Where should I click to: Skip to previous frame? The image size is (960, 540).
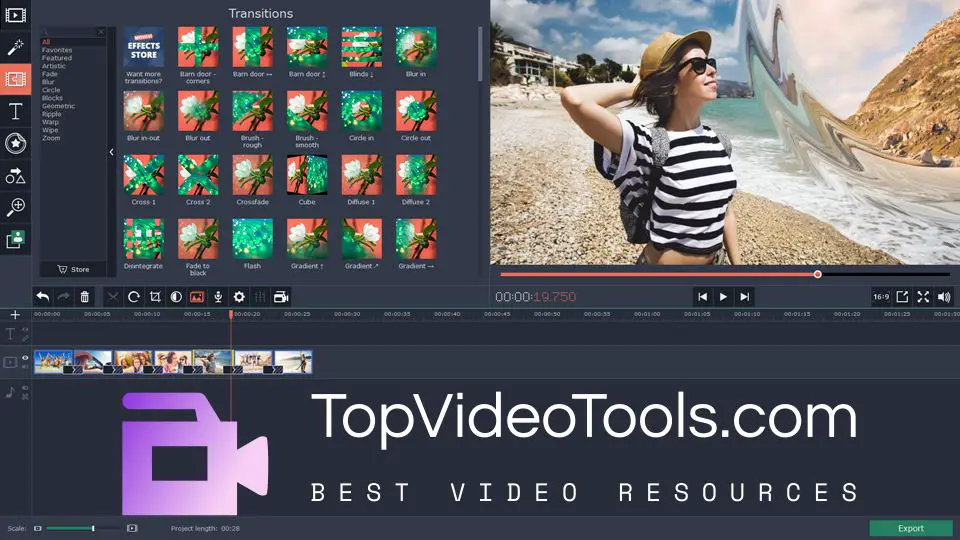point(702,297)
